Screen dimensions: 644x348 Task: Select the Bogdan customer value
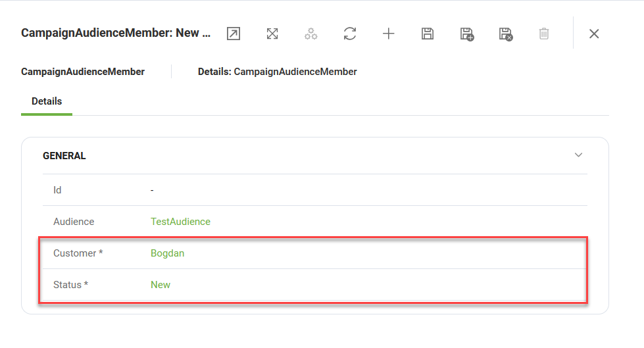tap(167, 253)
